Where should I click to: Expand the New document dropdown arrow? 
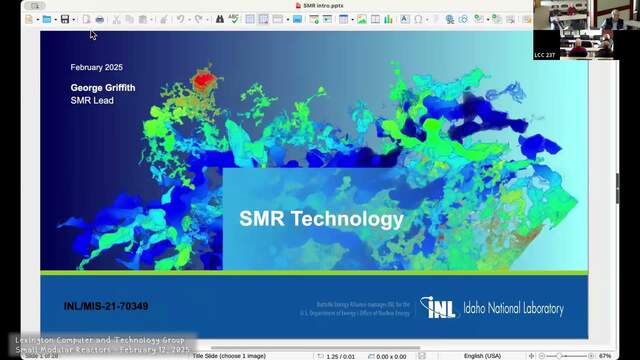click(x=38, y=20)
